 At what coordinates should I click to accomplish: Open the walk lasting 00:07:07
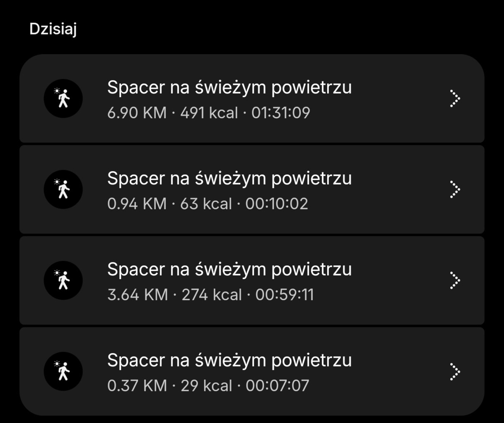(x=252, y=371)
